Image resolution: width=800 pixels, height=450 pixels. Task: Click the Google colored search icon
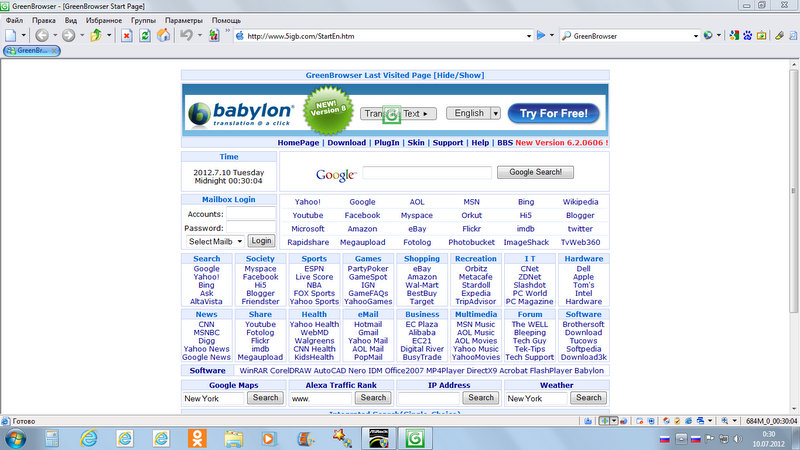click(x=734, y=36)
